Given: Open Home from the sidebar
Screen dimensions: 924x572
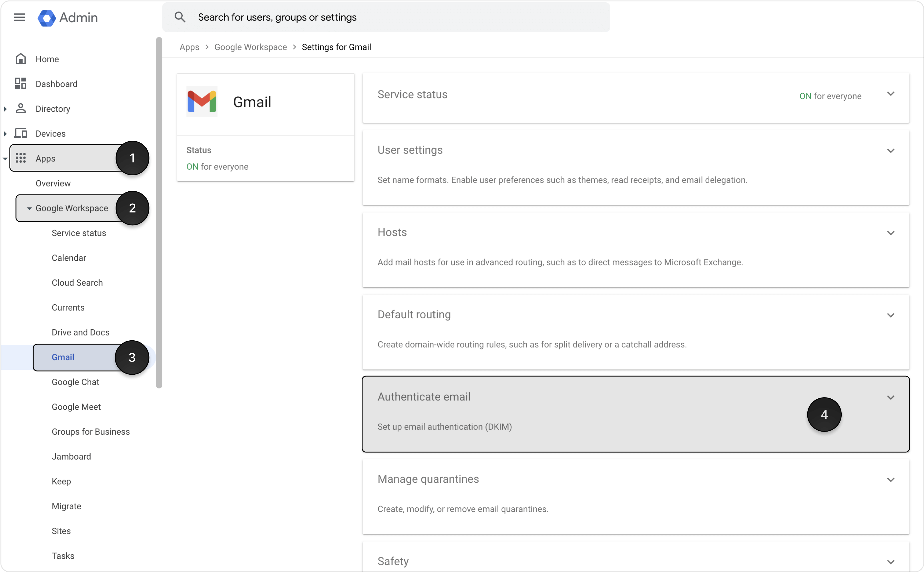Looking at the screenshot, I should [47, 59].
